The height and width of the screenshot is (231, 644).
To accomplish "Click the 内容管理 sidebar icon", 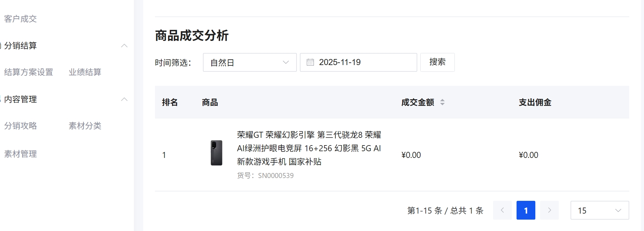I will click(x=1, y=99).
